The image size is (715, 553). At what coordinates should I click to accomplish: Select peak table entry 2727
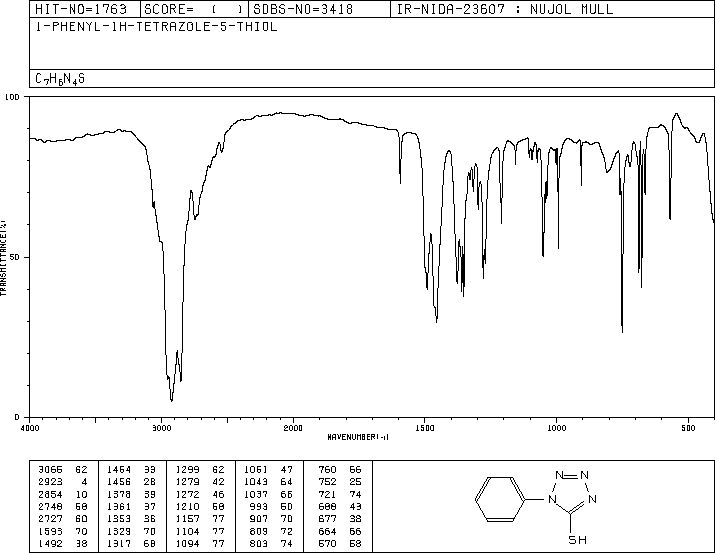click(x=50, y=519)
